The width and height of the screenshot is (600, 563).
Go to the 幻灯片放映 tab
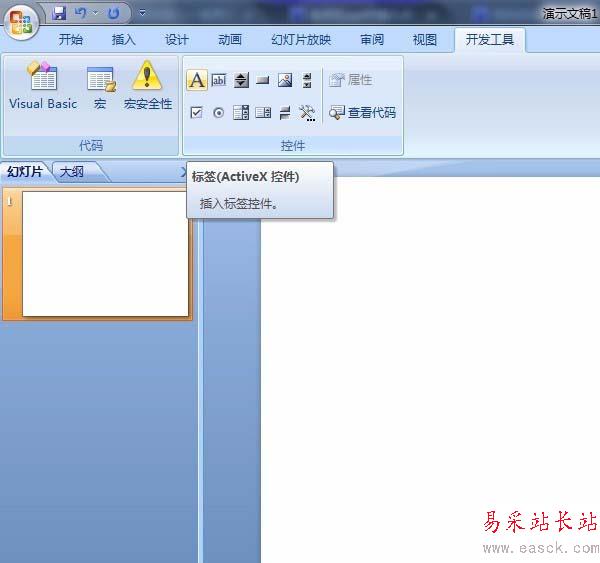(301, 39)
